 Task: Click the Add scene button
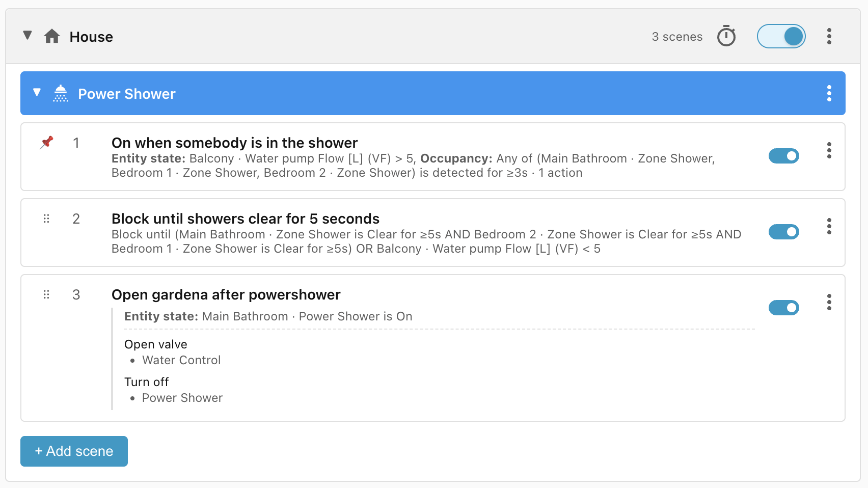tap(74, 451)
